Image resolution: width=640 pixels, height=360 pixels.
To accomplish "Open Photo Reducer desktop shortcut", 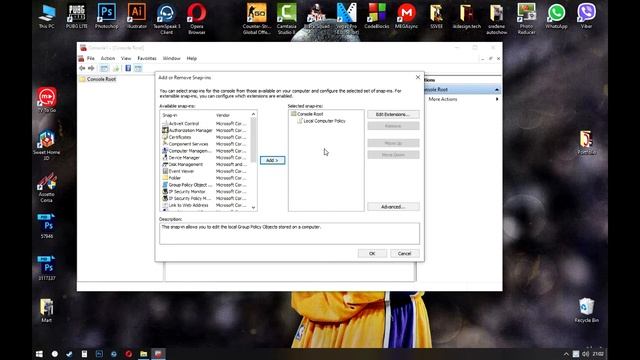I will point(527,19).
